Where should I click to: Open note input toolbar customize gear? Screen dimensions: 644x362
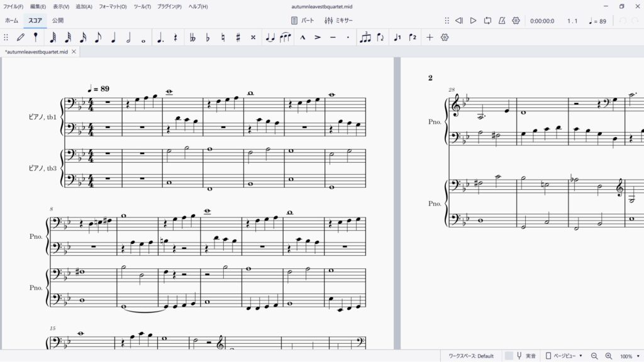tap(445, 38)
